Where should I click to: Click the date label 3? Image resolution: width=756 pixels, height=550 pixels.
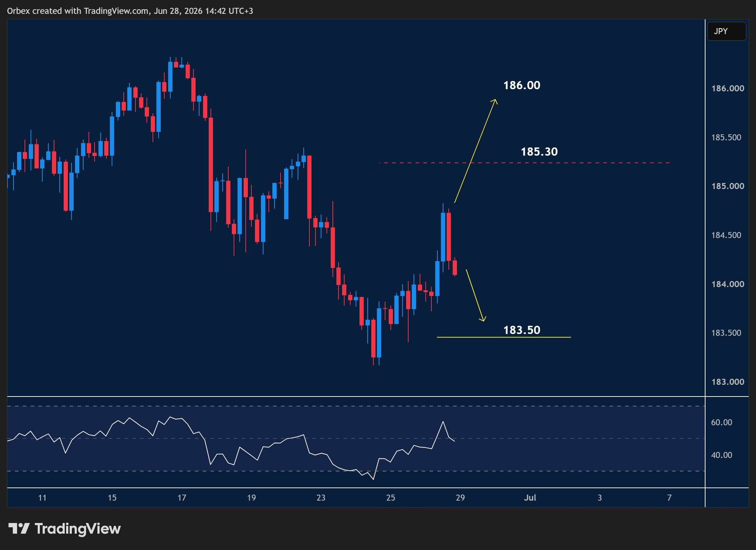tap(600, 498)
